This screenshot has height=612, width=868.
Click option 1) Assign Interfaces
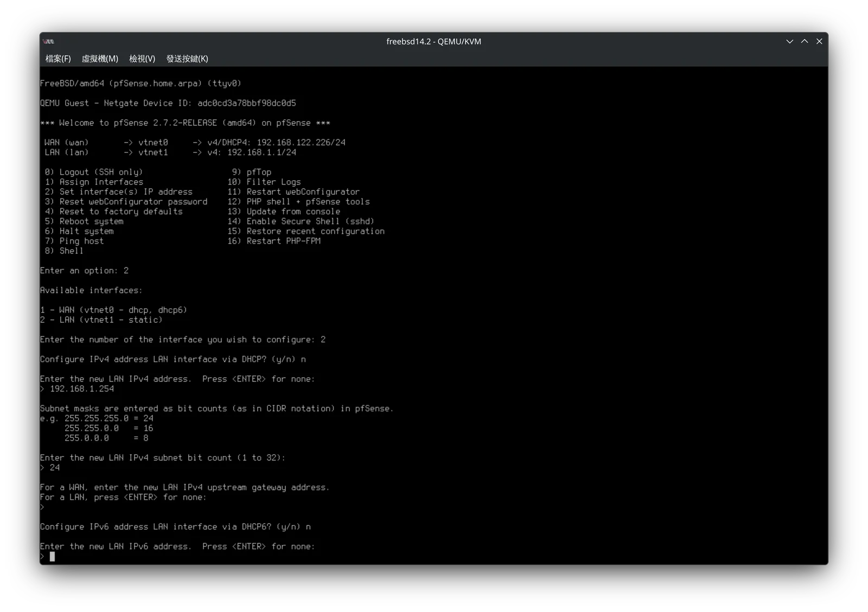94,182
